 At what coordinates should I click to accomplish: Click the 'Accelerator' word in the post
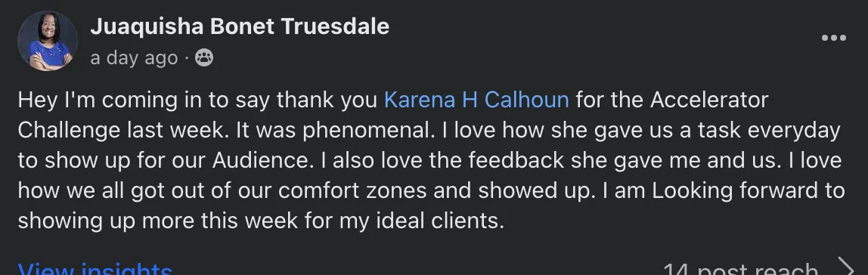click(x=709, y=100)
